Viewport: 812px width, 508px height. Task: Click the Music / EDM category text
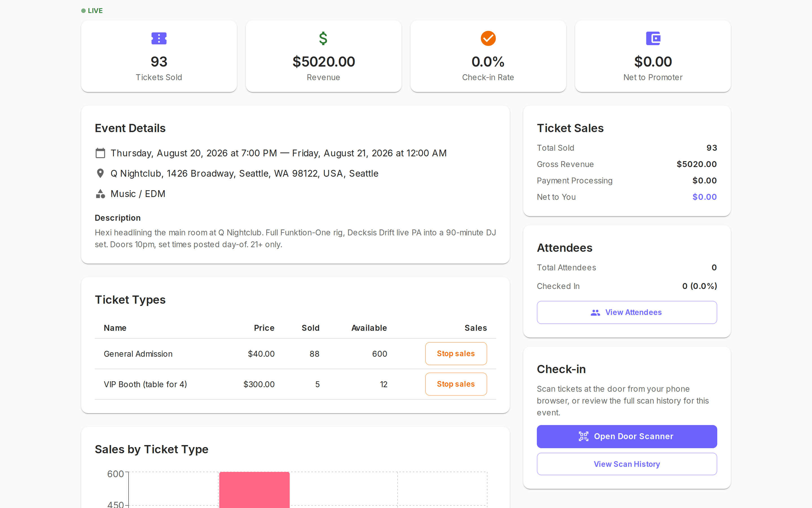(138, 194)
